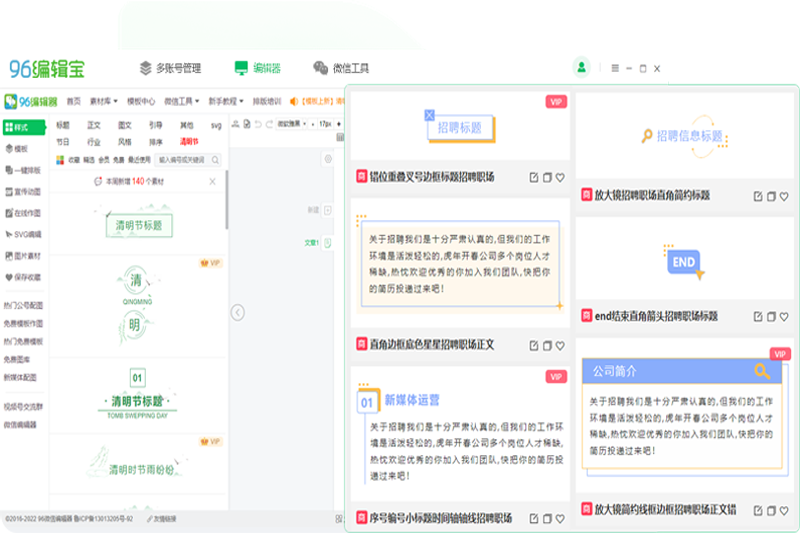Copy the end结束直角箭头招聘职场标题 template
The width and height of the screenshot is (800, 533).
[772, 316]
